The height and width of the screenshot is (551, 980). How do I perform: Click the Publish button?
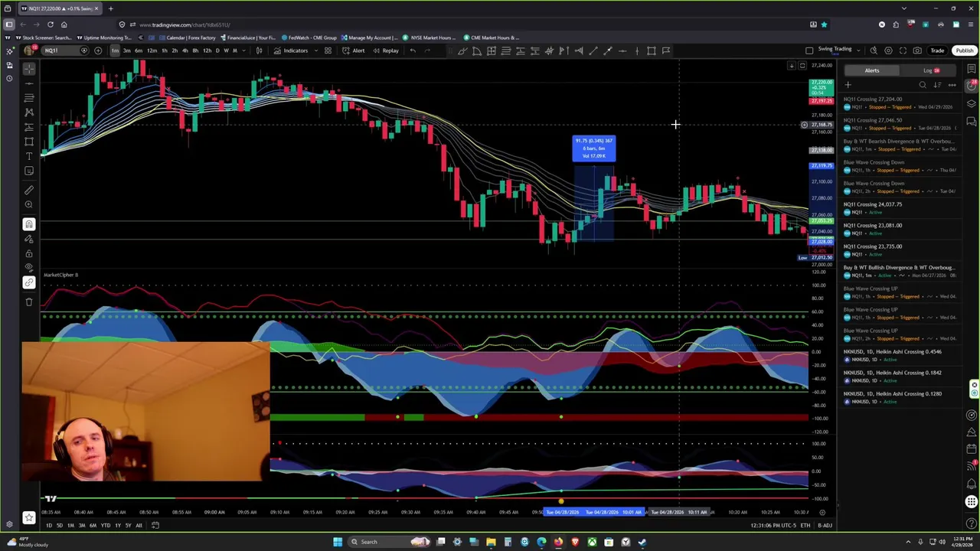[964, 51]
